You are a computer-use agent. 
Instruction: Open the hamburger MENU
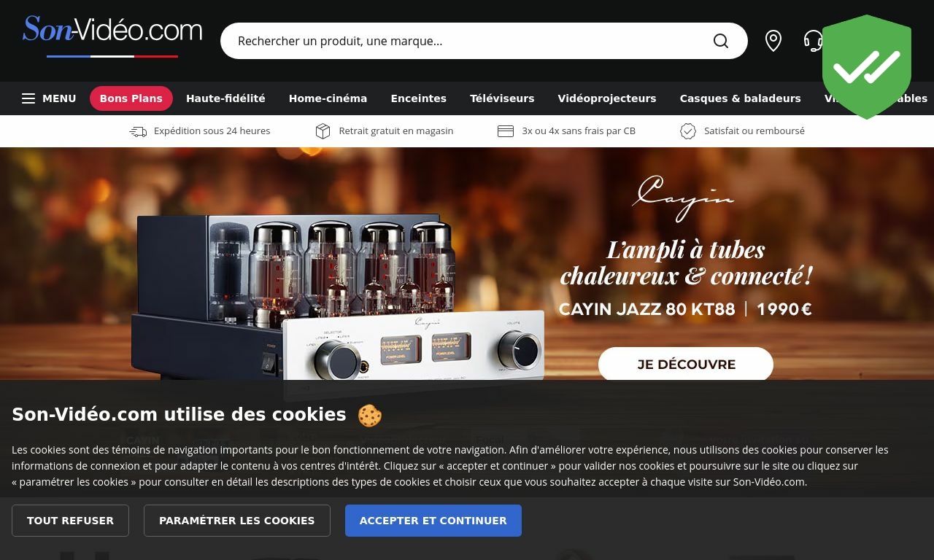[x=49, y=98]
